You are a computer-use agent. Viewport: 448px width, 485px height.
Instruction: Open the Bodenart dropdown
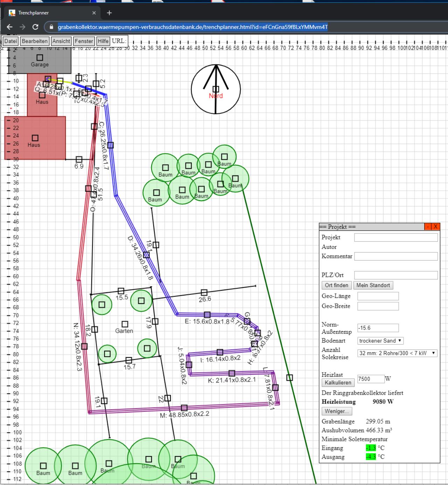click(380, 341)
